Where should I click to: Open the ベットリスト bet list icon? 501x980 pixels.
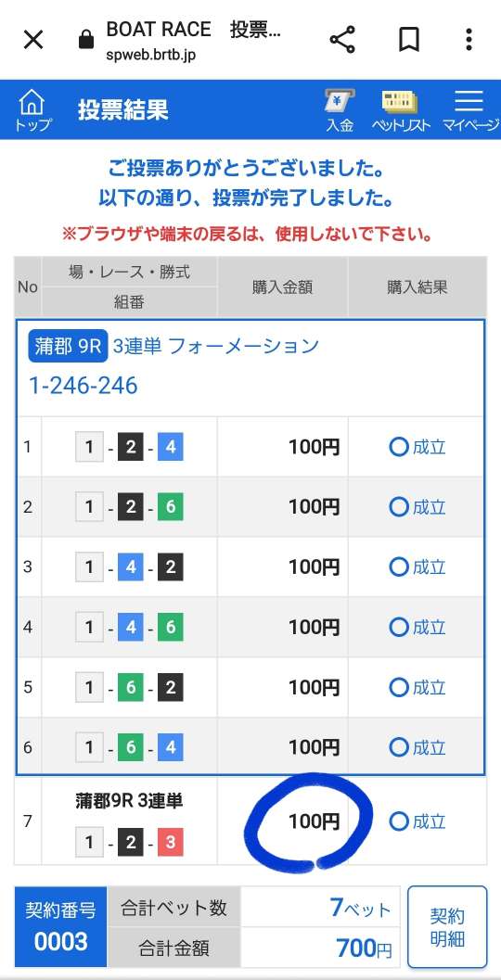tap(400, 110)
